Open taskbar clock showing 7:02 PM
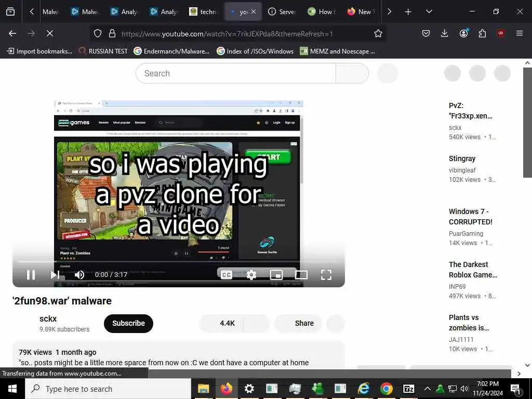Image resolution: width=532 pixels, height=399 pixels. (487, 389)
